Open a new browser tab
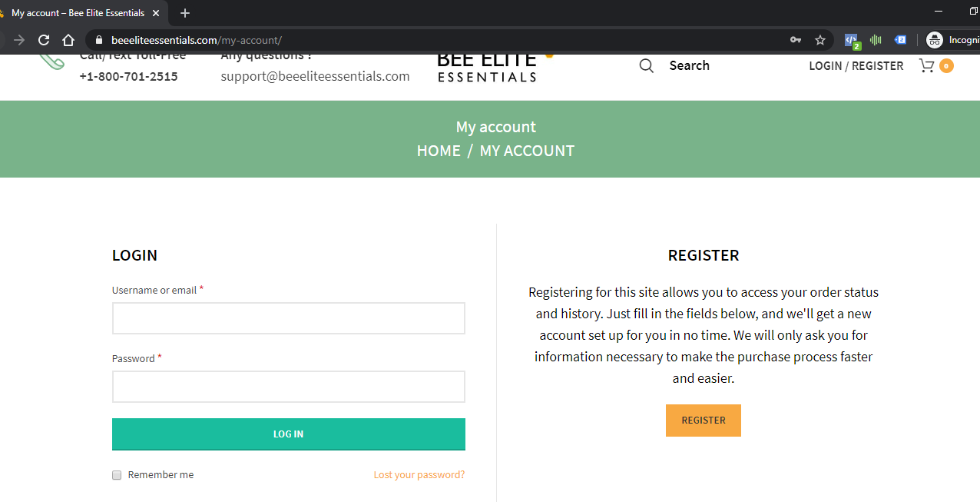 pos(184,13)
